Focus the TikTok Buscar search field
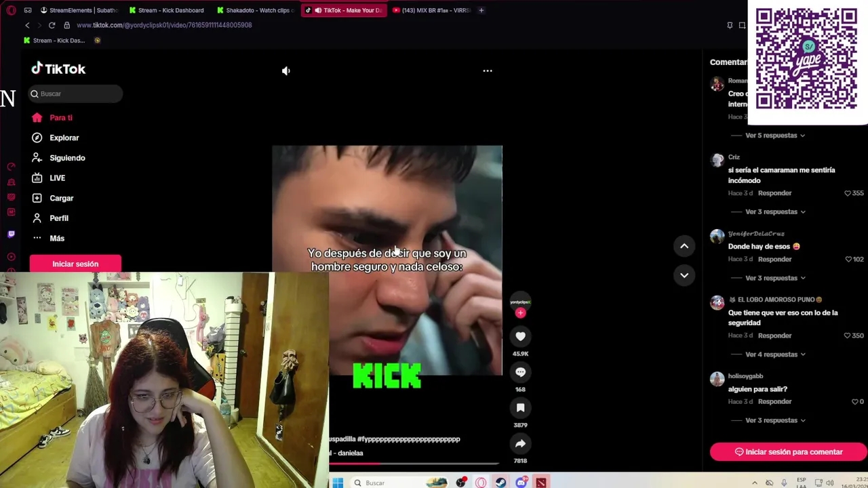868x488 pixels. [x=75, y=94]
